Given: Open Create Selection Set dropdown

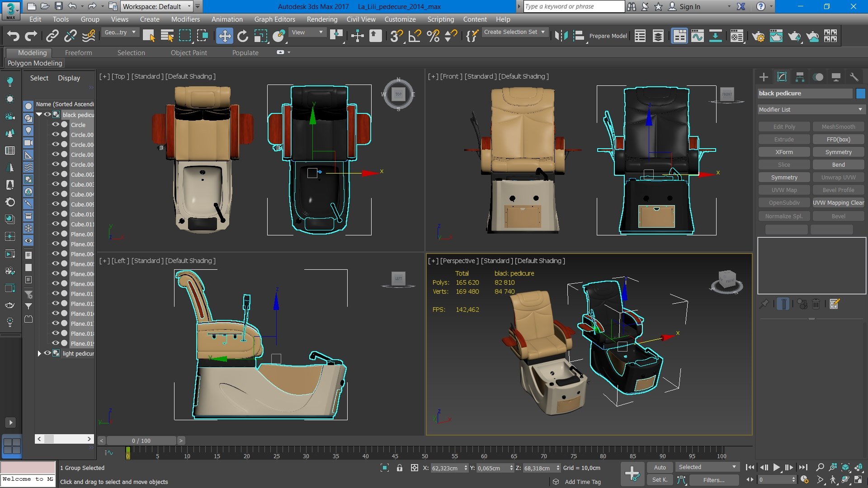Looking at the screenshot, I should (515, 32).
